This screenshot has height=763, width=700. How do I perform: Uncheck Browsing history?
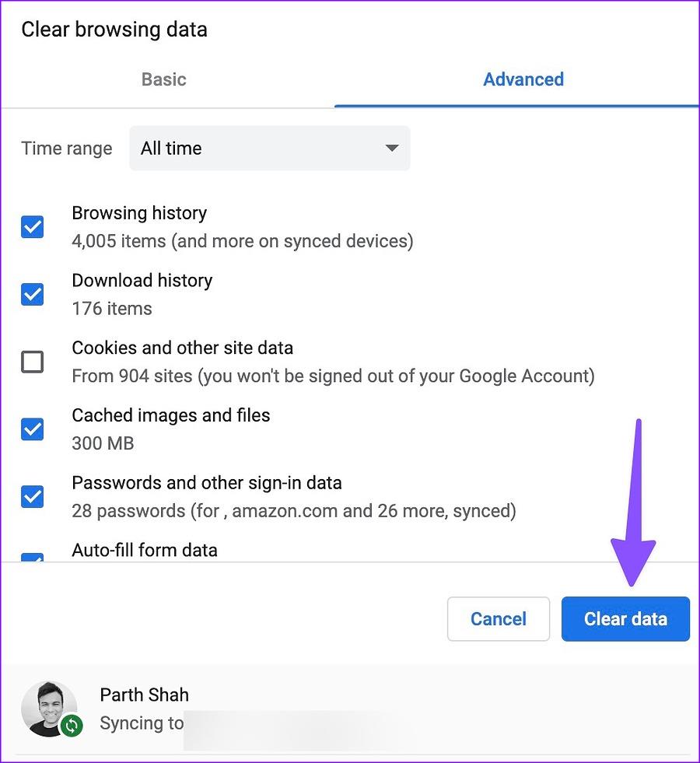coord(32,226)
